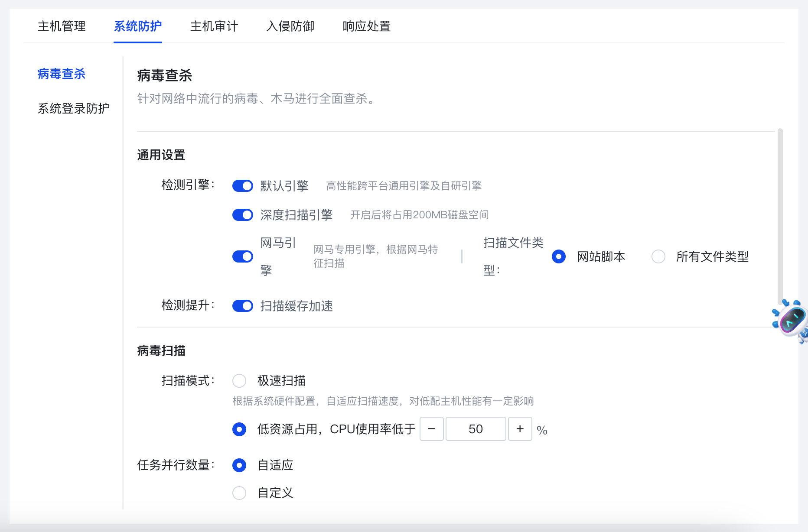This screenshot has height=532, width=808.
Task: Switch to the 主机管理 tab
Action: tap(62, 26)
